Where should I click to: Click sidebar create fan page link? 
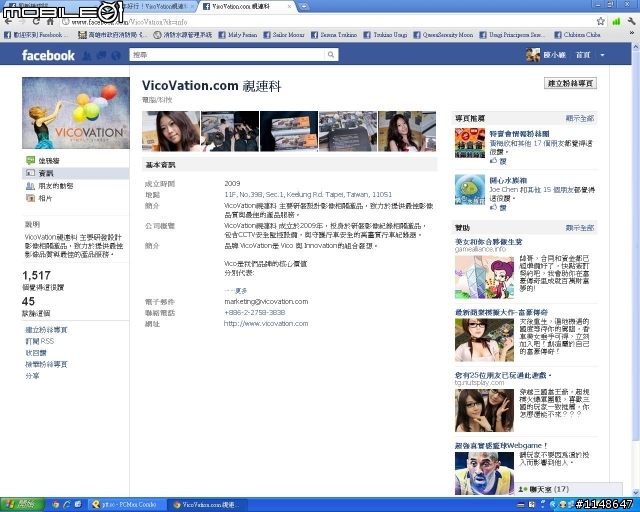(46, 329)
